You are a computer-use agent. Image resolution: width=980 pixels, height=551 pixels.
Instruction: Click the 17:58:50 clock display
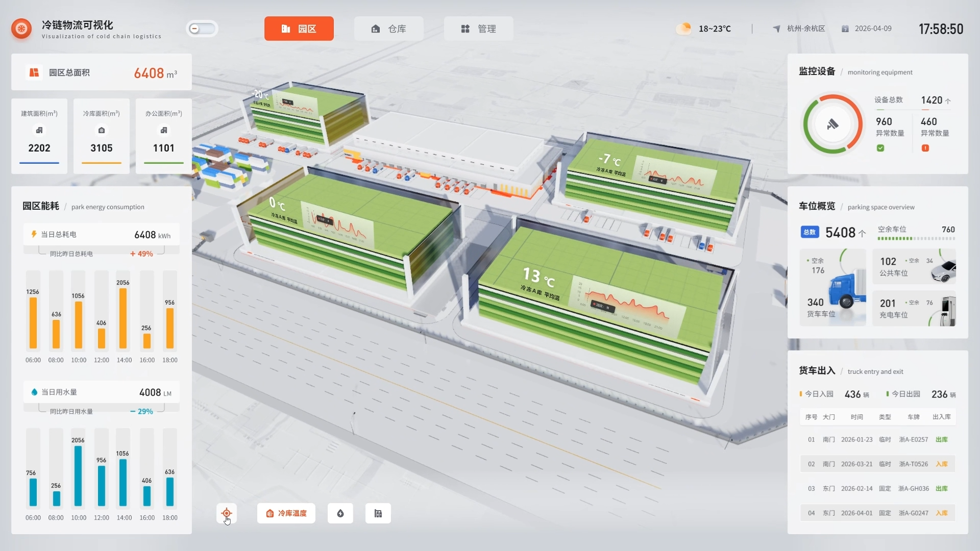click(x=941, y=29)
